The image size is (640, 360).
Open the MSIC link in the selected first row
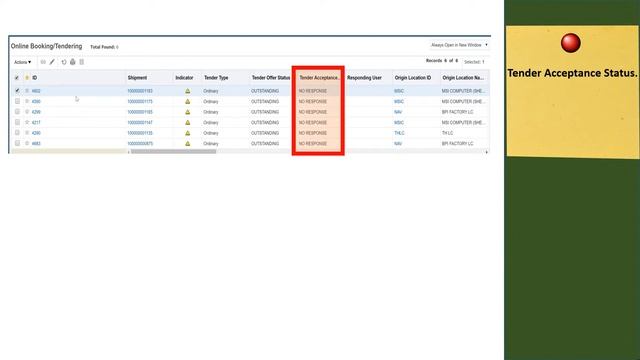coord(399,91)
